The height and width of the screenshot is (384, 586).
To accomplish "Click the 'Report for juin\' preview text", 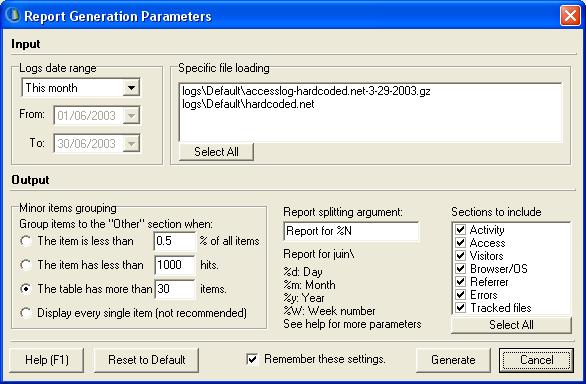I will tap(319, 254).
